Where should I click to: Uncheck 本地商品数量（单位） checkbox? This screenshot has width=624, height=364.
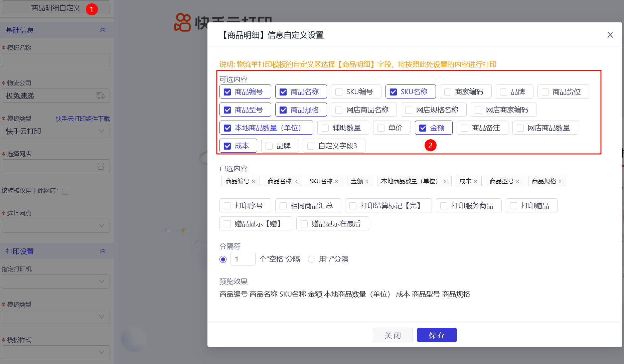click(227, 128)
